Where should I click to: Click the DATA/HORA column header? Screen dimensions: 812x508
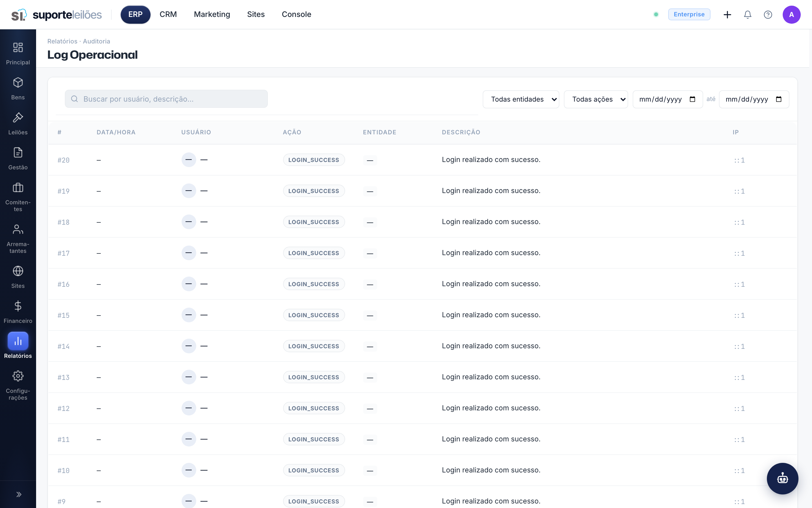(116, 132)
